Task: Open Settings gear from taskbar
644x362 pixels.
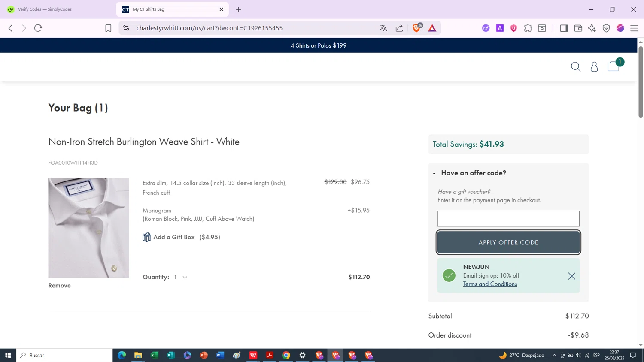Action: coord(303,355)
